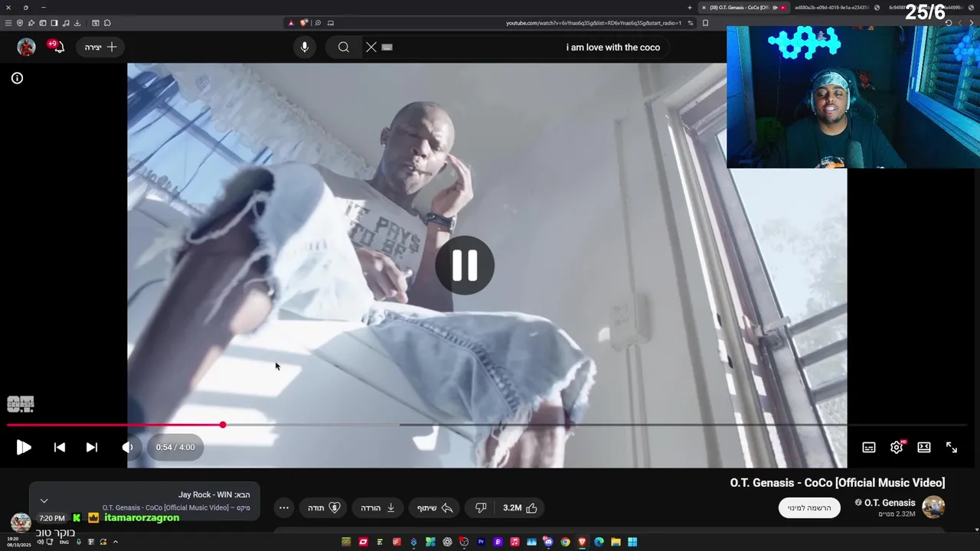Click the 0:54 / 4:00 time display
This screenshot has width=980, height=551.
pos(175,448)
